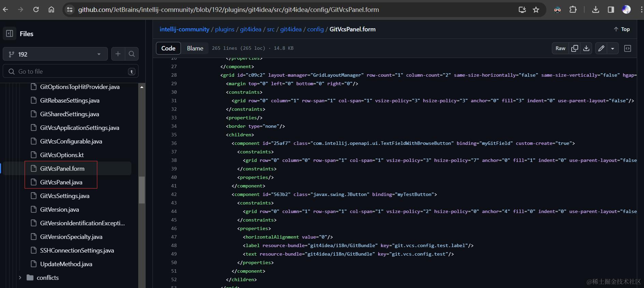Open GitVcsPanel.java
The image size is (644, 288).
pos(61,182)
